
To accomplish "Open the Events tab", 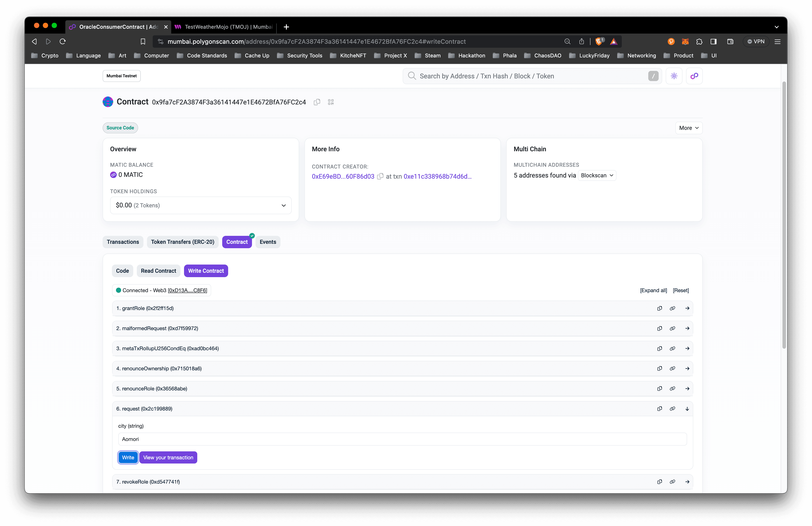I will (x=268, y=242).
